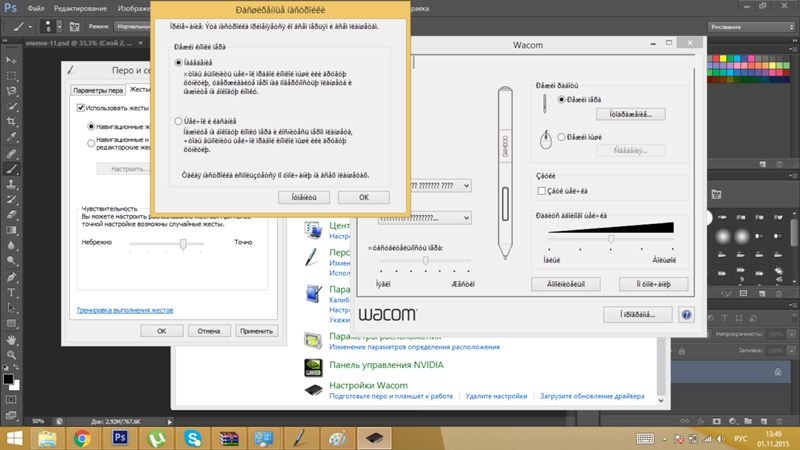Image resolution: width=800 pixels, height=450 pixels.
Task: Select the Hand tool
Action: coord(11,339)
